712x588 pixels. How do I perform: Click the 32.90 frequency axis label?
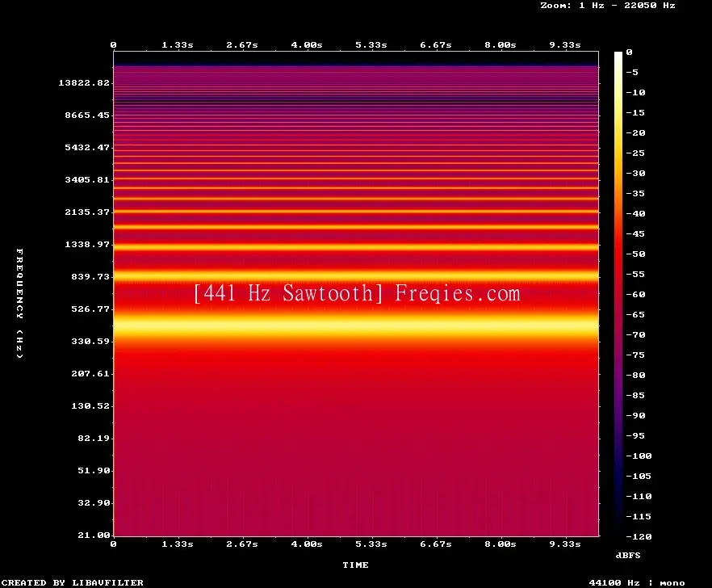click(94, 502)
